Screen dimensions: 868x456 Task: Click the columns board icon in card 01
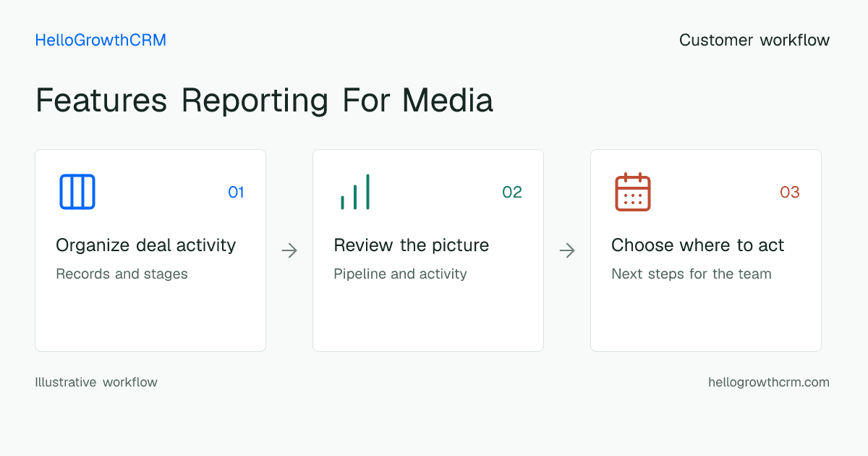tap(77, 192)
